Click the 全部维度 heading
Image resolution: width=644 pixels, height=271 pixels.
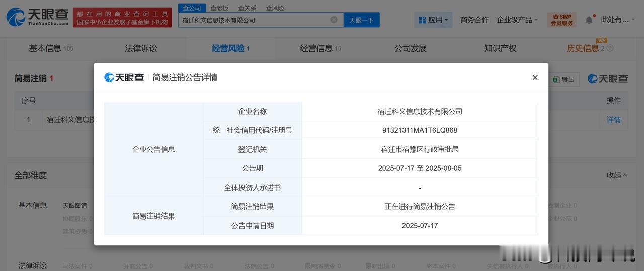[x=31, y=175]
